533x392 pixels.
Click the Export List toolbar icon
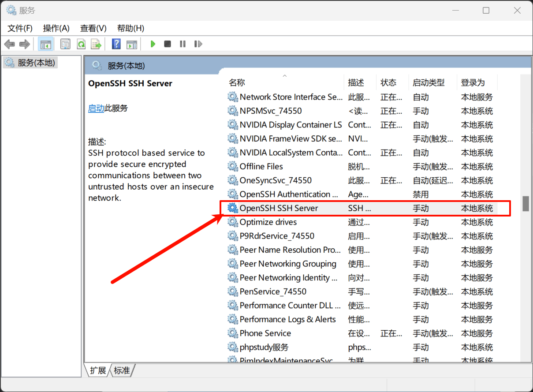pos(96,44)
